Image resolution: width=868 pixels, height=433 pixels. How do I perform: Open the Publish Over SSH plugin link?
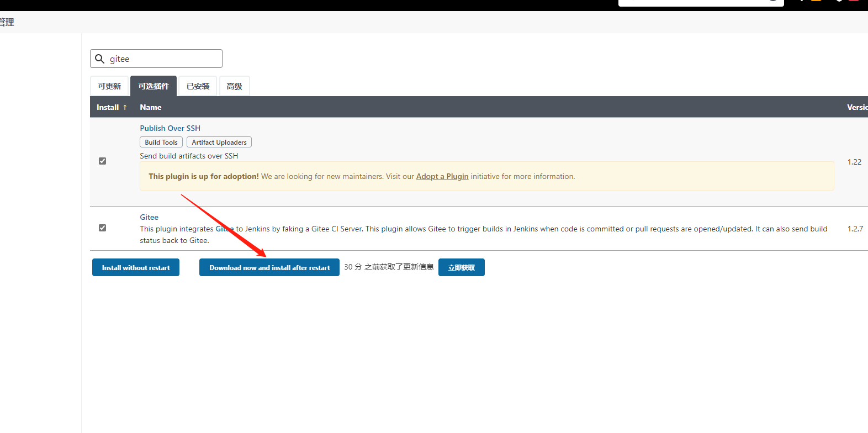point(170,128)
